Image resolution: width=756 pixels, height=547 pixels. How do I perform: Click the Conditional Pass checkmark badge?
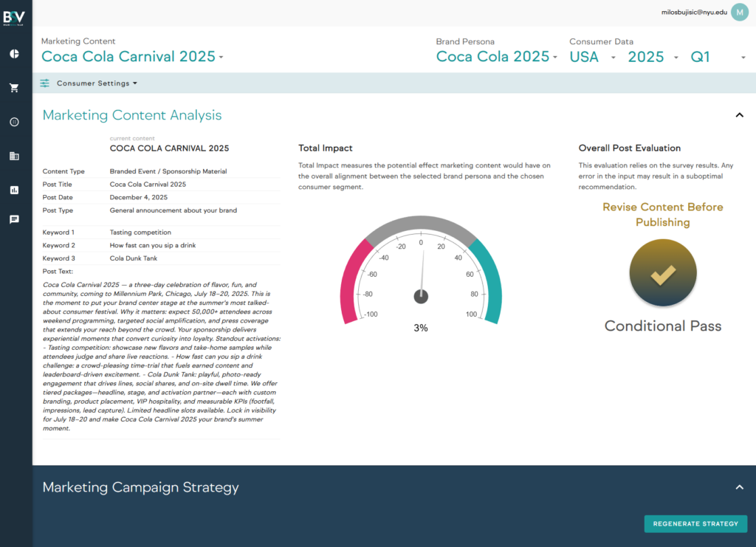tap(662, 275)
